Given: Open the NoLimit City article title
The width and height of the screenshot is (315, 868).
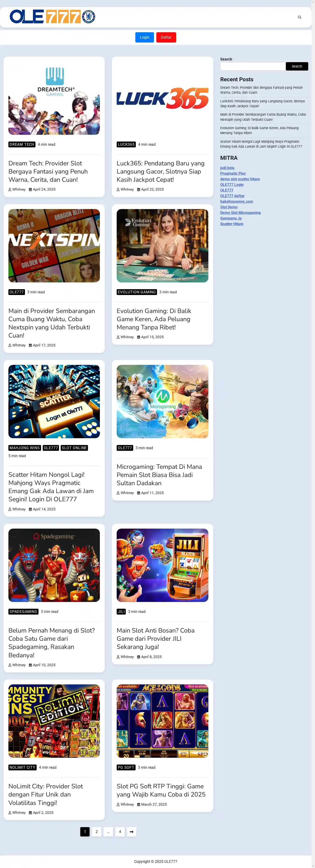Looking at the screenshot, I should (45, 794).
